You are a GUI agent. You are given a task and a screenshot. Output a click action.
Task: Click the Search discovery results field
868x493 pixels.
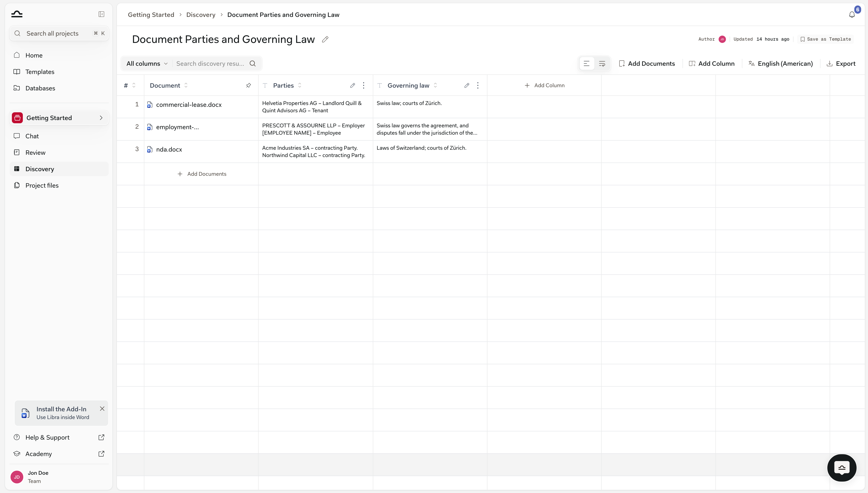click(x=210, y=64)
